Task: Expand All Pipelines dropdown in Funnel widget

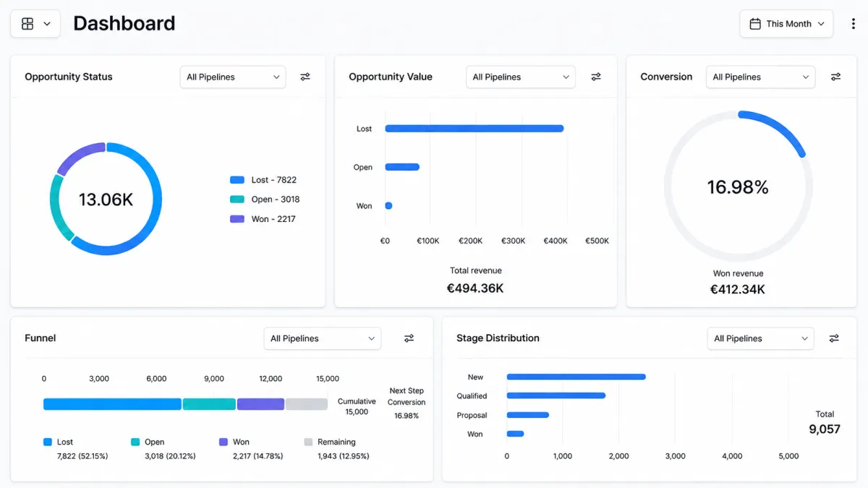Action: (x=323, y=338)
